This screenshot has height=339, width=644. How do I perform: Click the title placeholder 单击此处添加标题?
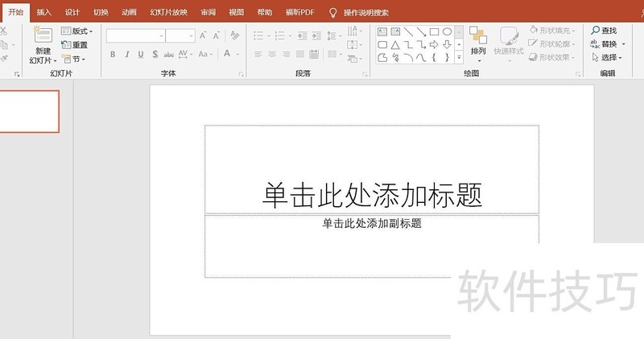[372, 194]
